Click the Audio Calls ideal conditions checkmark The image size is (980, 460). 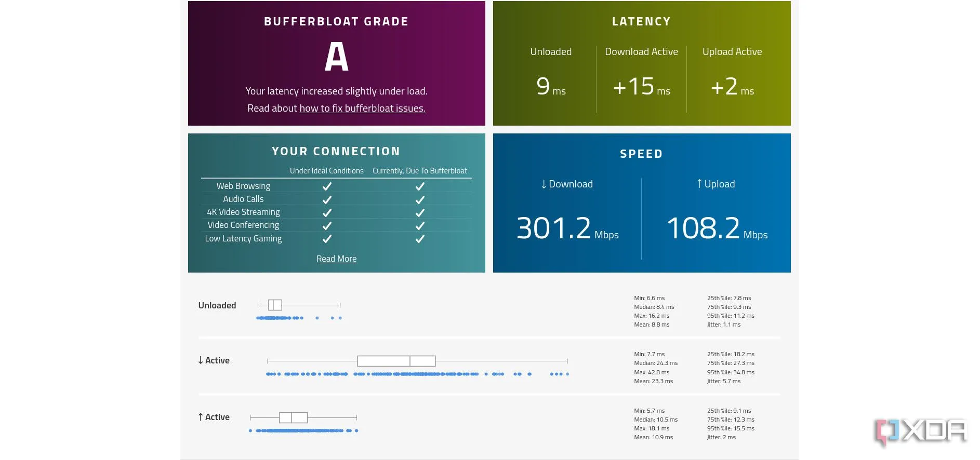[x=327, y=199]
